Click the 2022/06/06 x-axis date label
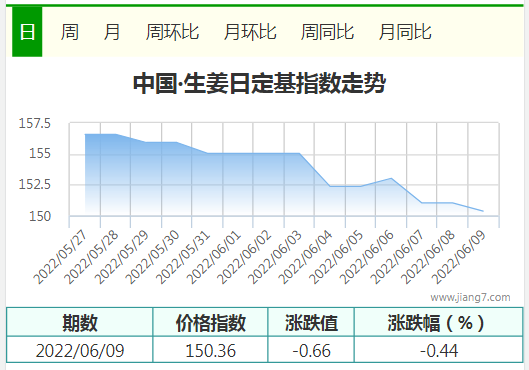529x370 pixels. point(366,257)
